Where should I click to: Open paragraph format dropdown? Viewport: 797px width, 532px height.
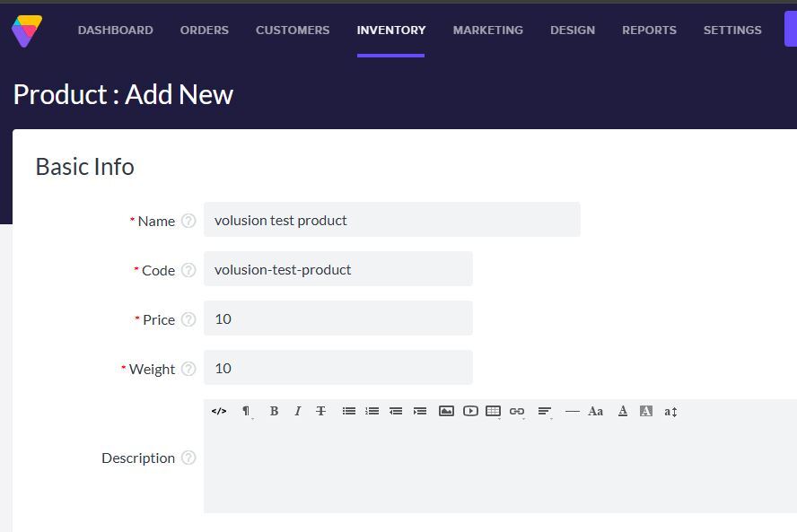(246, 411)
